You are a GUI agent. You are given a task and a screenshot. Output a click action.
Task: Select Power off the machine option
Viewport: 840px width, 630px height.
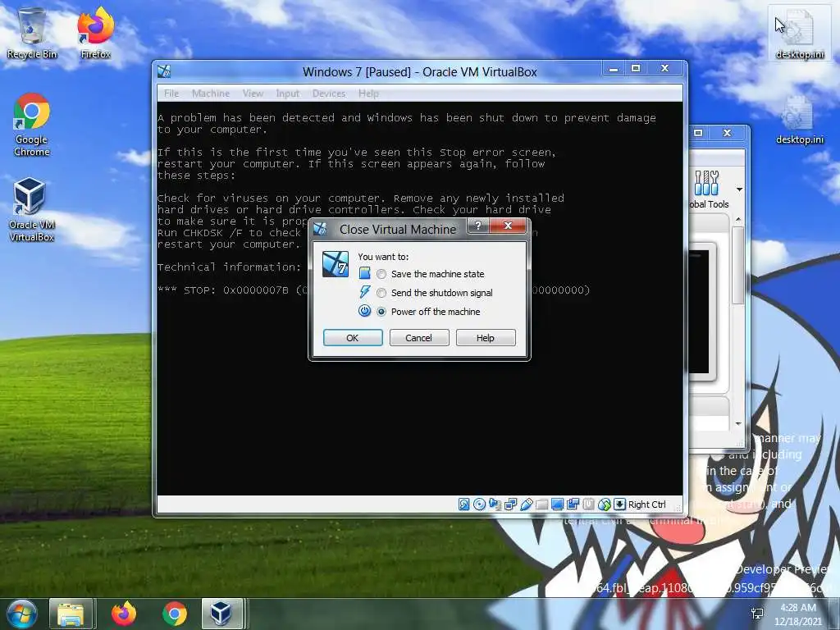(x=428, y=311)
